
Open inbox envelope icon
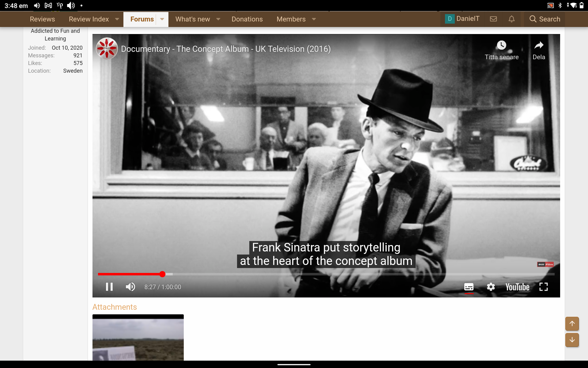point(493,19)
